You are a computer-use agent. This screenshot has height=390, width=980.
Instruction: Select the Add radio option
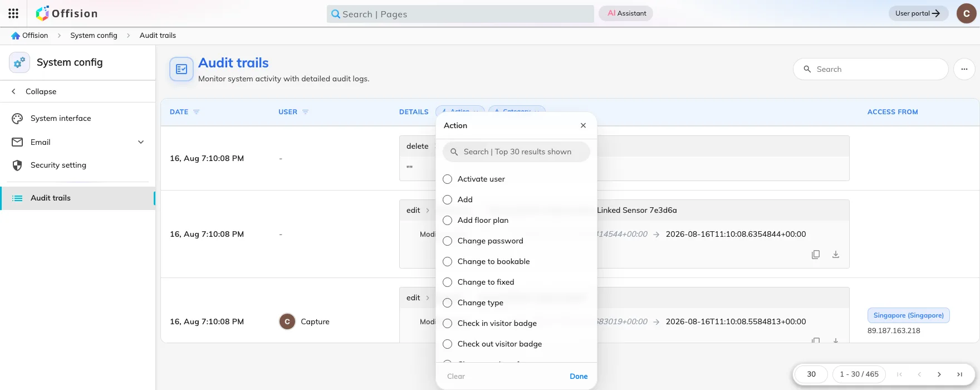(x=447, y=199)
